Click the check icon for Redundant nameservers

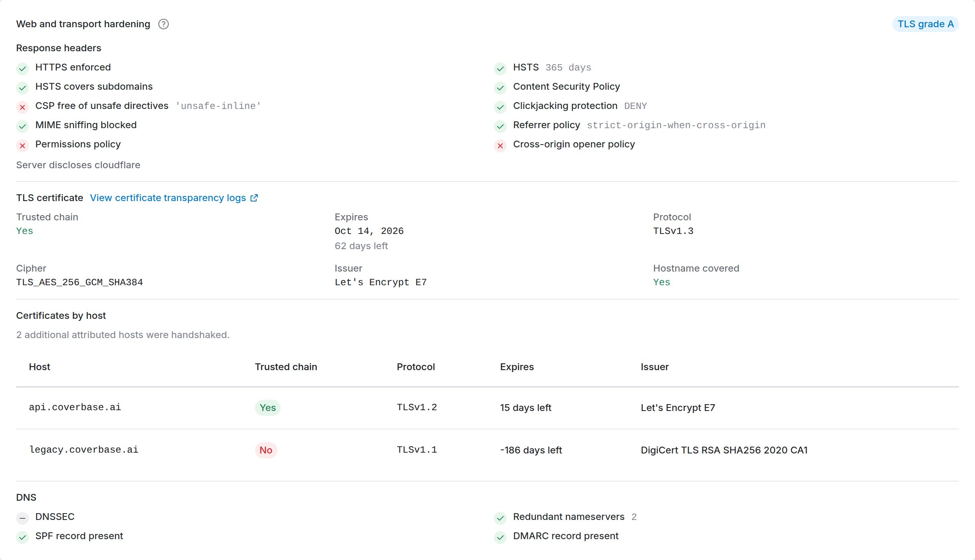pos(500,518)
